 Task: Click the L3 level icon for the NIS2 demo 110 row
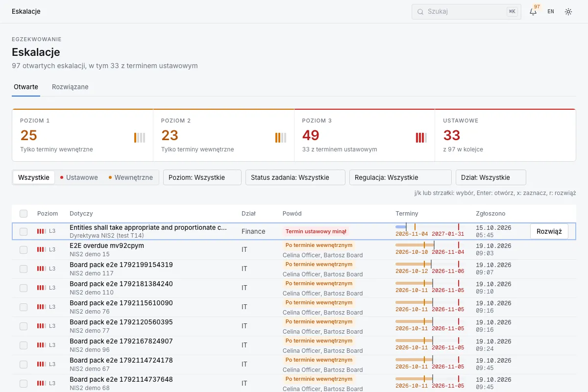click(x=42, y=288)
